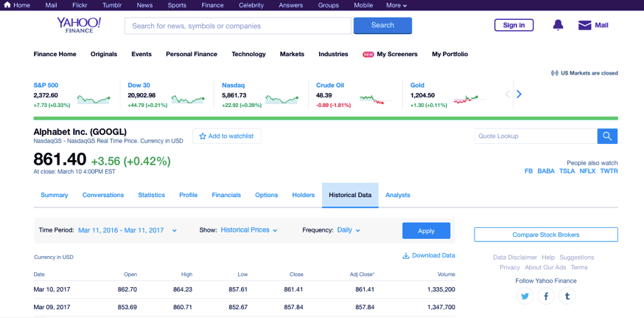Click the S&P 500 sparkline chart
The width and height of the screenshot is (644, 318).
click(x=94, y=99)
